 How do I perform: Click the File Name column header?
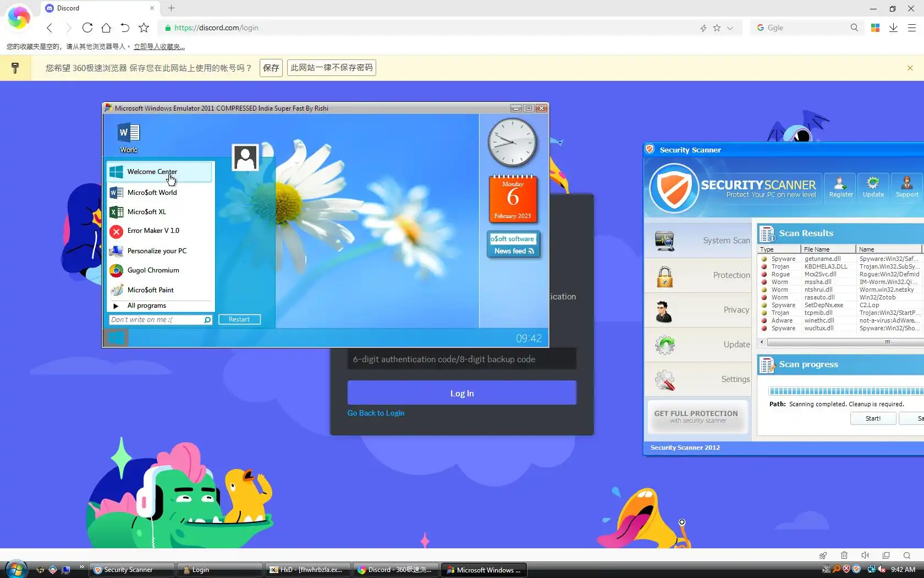pos(828,249)
